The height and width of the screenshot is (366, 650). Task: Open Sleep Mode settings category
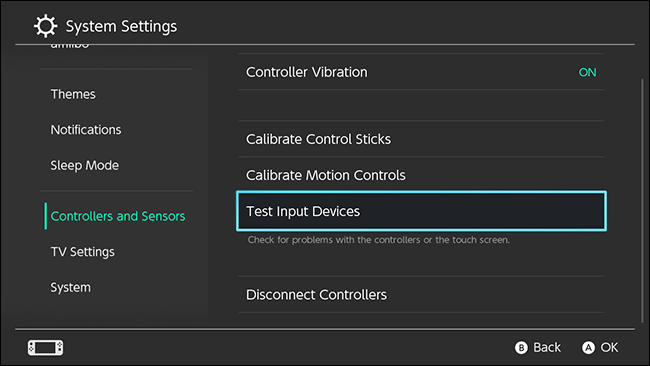click(x=85, y=165)
